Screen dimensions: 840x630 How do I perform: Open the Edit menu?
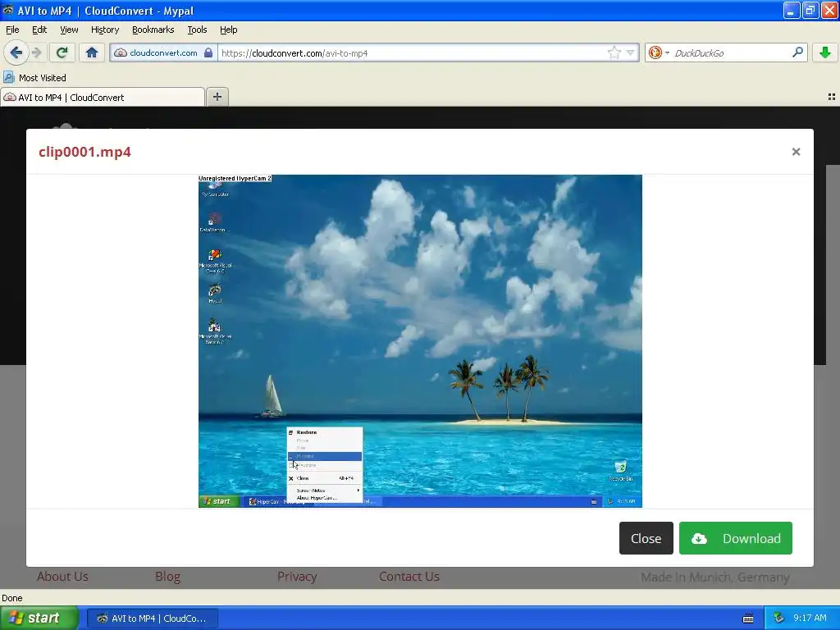click(39, 30)
